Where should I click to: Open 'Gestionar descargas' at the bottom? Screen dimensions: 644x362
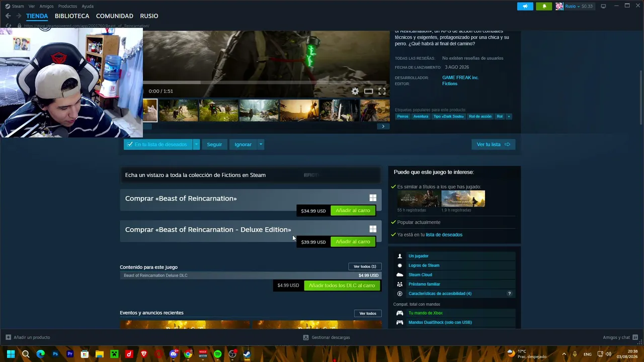(327, 337)
